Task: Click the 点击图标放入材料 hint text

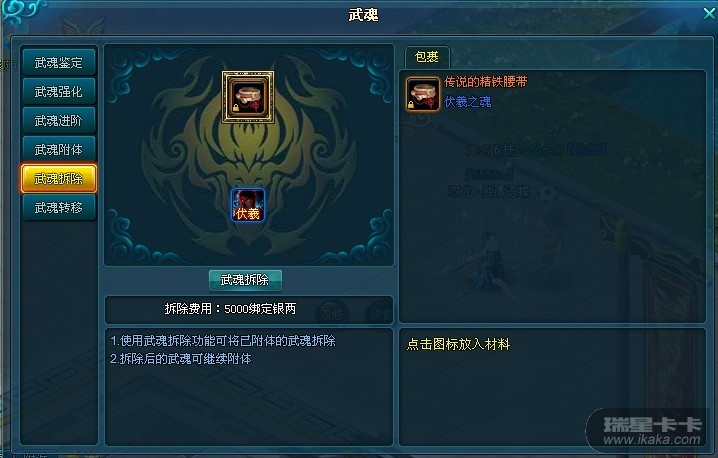Action: coord(458,344)
